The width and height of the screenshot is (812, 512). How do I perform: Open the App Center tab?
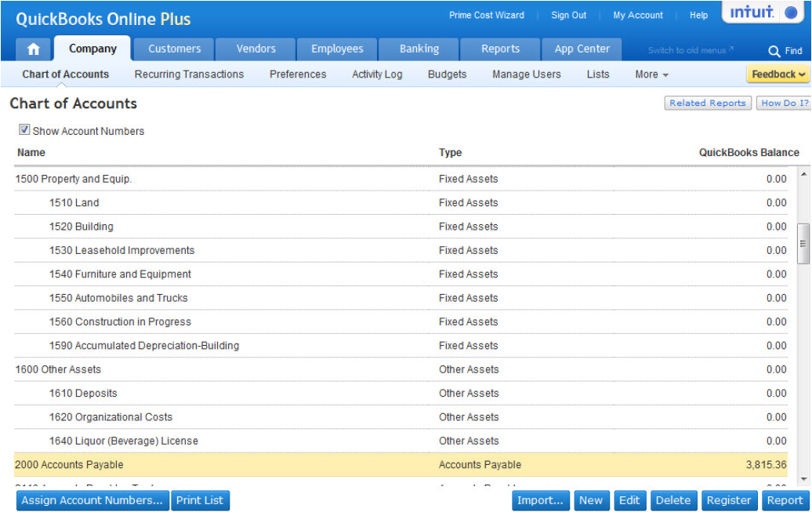[x=582, y=49]
